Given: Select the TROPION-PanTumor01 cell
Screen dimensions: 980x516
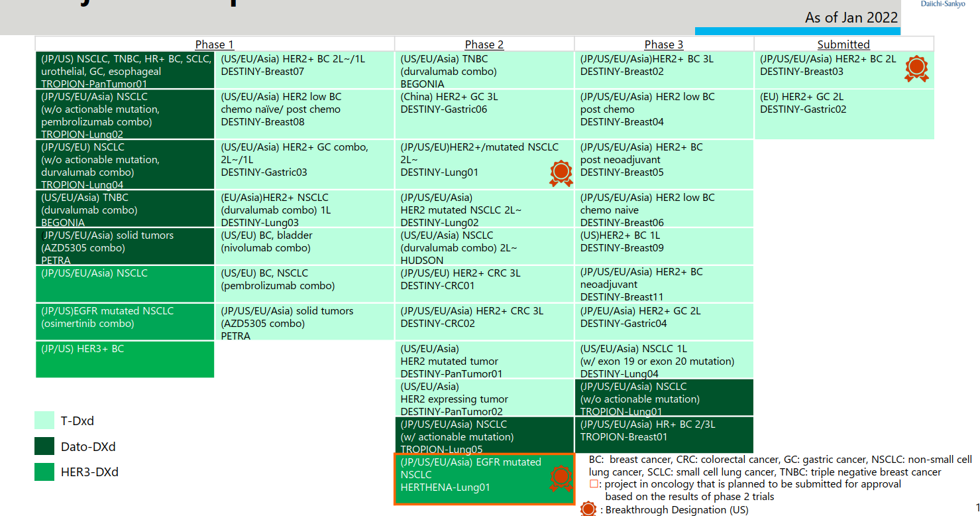Looking at the screenshot, I should click(x=125, y=71).
